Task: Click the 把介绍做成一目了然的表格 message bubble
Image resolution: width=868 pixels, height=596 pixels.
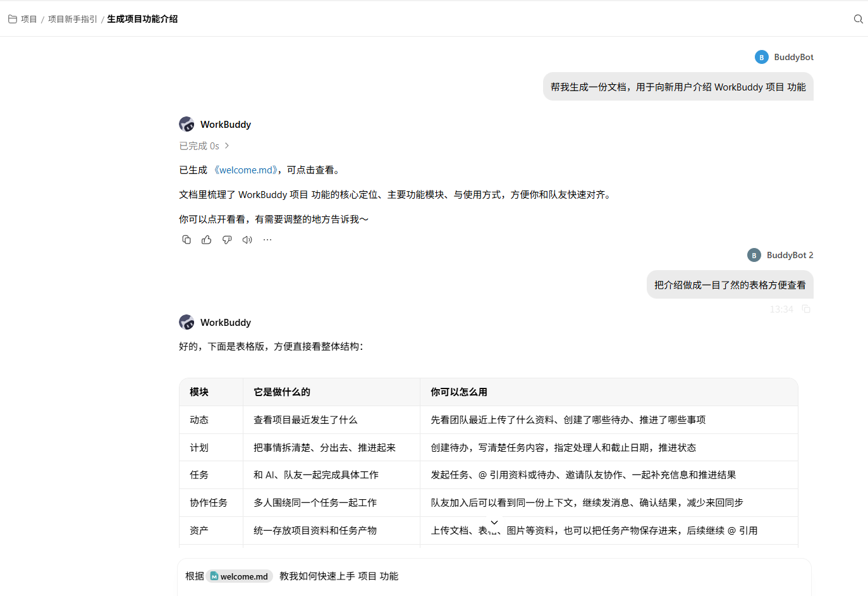Action: pos(730,285)
